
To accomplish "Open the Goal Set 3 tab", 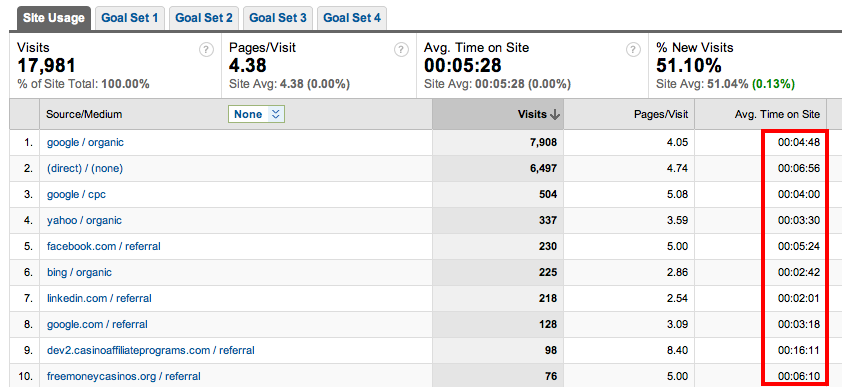I will (278, 18).
